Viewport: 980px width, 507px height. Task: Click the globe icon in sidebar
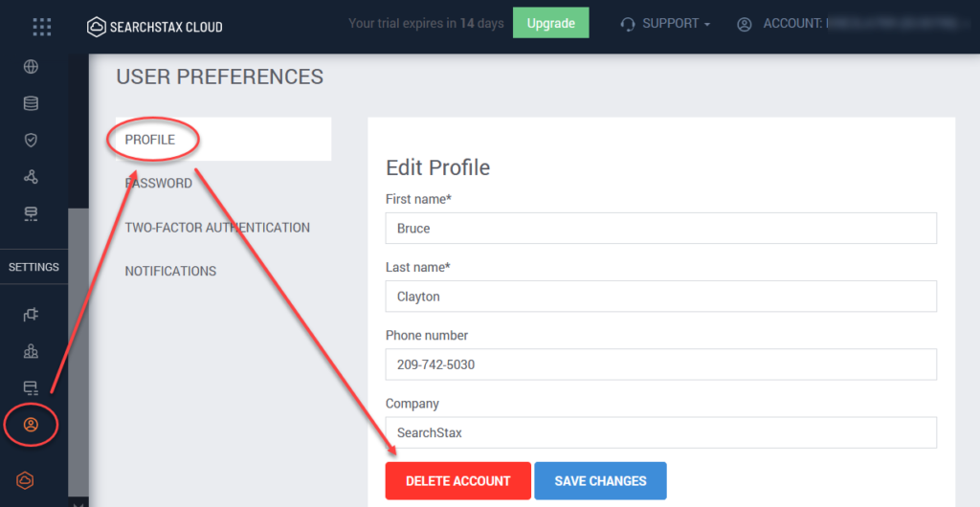tap(31, 67)
